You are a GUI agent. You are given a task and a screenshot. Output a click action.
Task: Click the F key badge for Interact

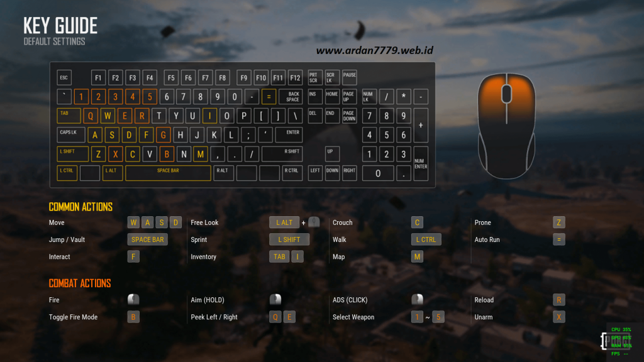click(x=133, y=256)
